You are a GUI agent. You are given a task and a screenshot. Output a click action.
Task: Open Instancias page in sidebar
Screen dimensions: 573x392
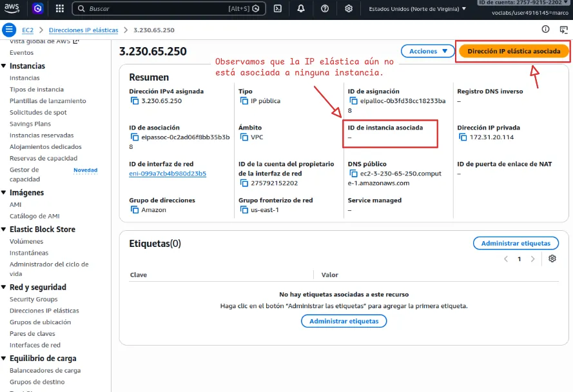click(x=24, y=78)
